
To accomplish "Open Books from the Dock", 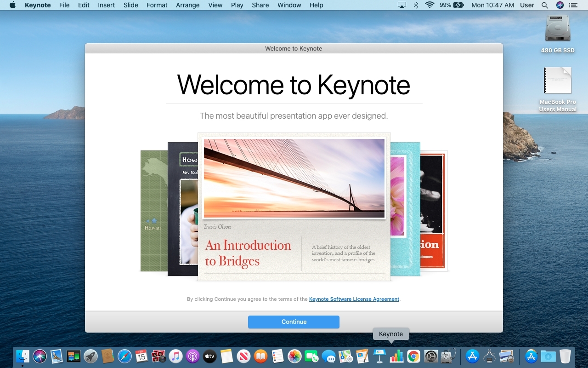I will coord(260,356).
